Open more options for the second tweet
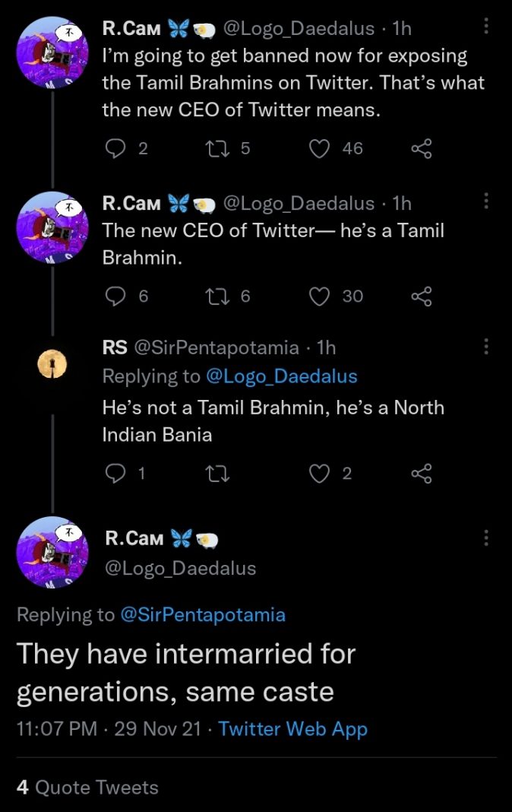This screenshot has height=812, width=512. point(486,201)
